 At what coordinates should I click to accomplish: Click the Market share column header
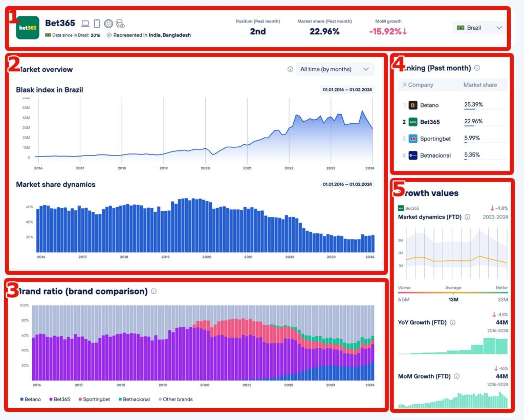click(480, 85)
